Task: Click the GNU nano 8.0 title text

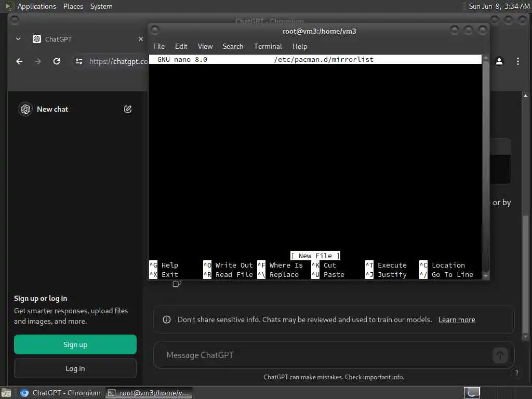Action: [182, 59]
